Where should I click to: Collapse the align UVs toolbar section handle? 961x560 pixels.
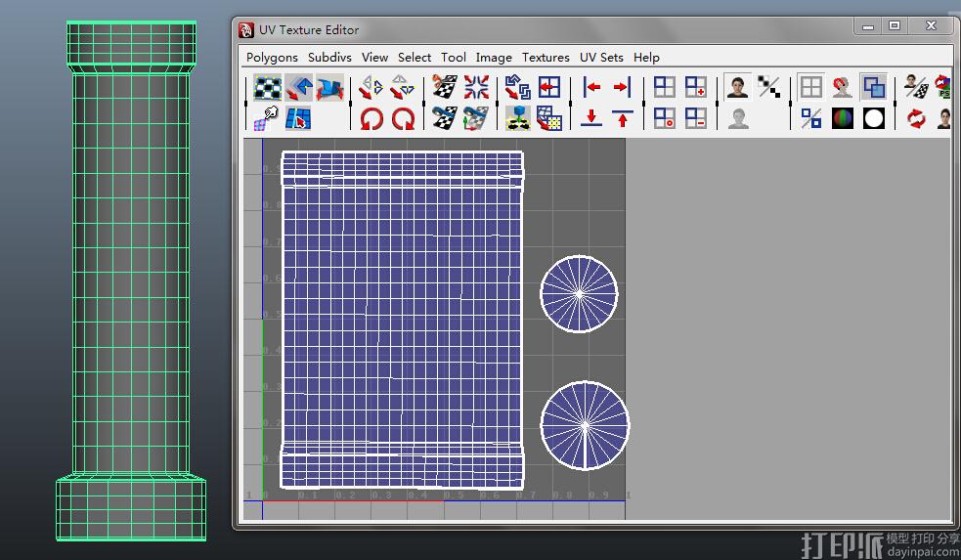(571, 103)
